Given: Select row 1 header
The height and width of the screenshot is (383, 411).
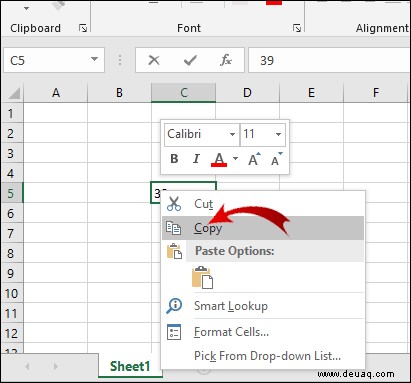Looking at the screenshot, I should (x=12, y=113).
